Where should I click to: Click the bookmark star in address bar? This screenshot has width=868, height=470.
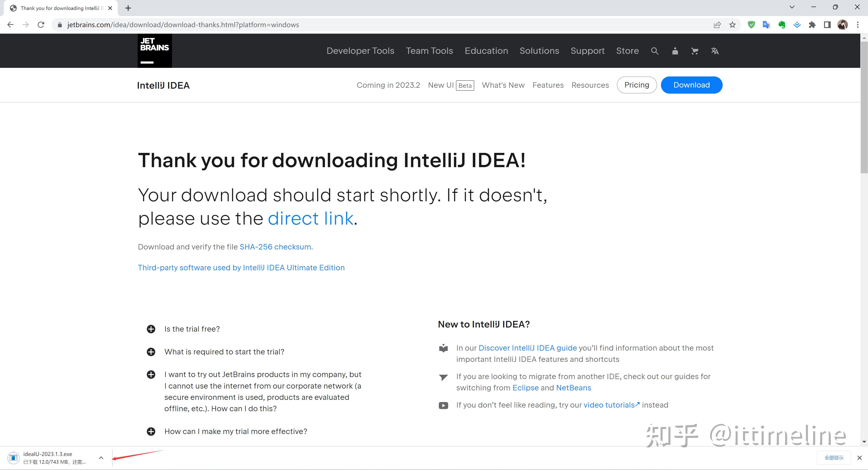pos(733,24)
